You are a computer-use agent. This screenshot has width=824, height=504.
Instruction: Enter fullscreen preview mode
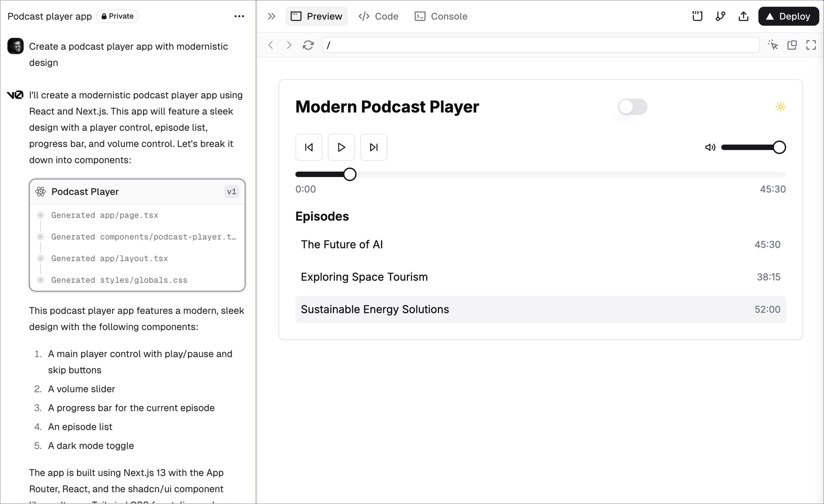pos(811,45)
